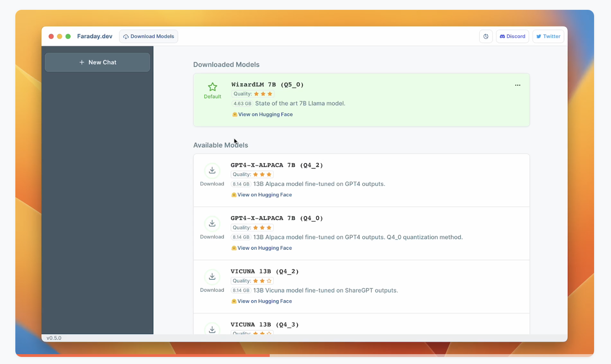The height and width of the screenshot is (364, 611).
Task: View WizardLM 7B on Hugging Face
Action: 263,114
